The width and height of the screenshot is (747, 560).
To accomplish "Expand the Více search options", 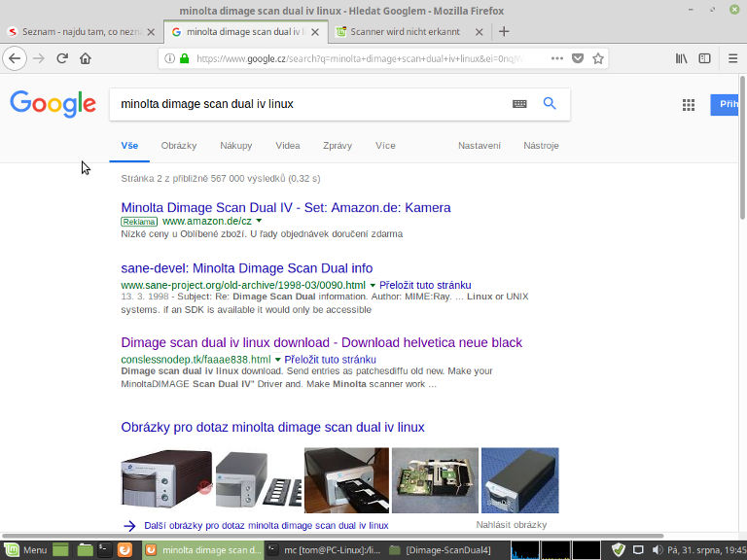I will point(385,146).
